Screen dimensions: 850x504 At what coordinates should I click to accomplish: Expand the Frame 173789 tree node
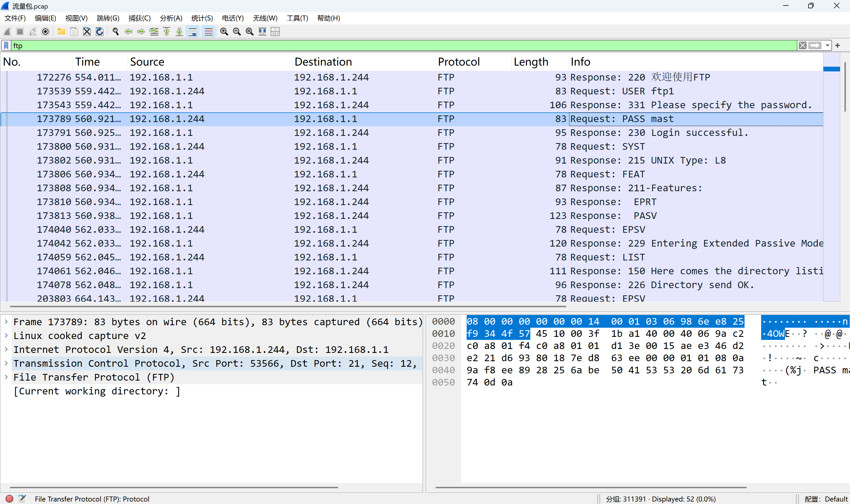click(6, 322)
